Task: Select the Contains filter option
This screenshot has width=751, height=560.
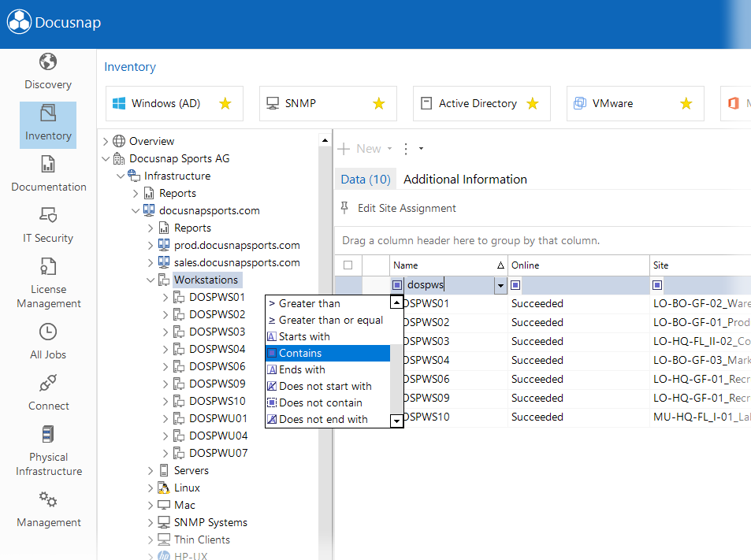Action: click(328, 353)
